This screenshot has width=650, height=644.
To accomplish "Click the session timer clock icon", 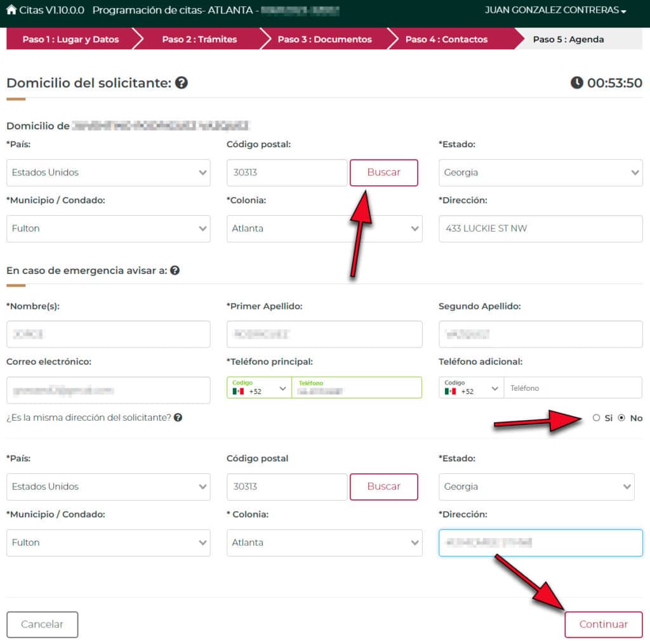I will [576, 82].
